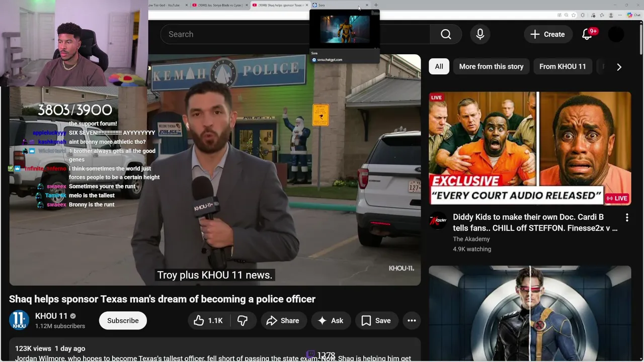
Task: Close the Shaq helps sponsor tab
Action: tap(306, 5)
